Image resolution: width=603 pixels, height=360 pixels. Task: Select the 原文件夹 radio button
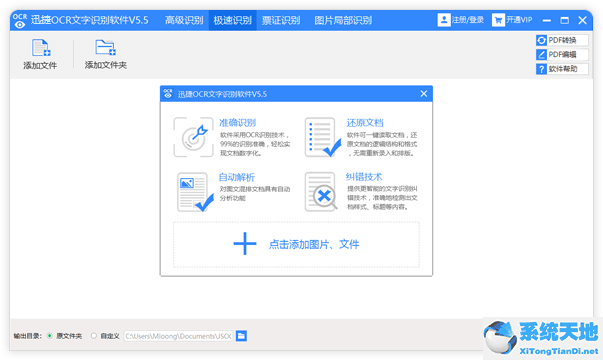[x=50, y=336]
